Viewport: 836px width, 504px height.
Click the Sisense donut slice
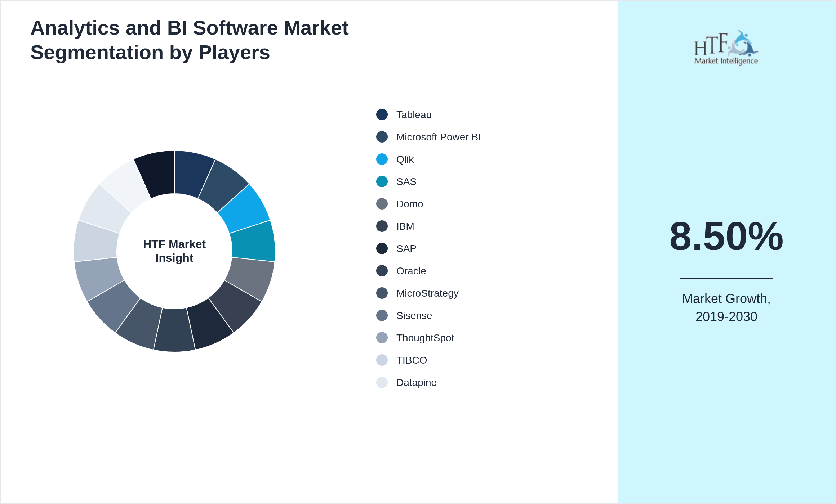pyautogui.click(x=115, y=305)
